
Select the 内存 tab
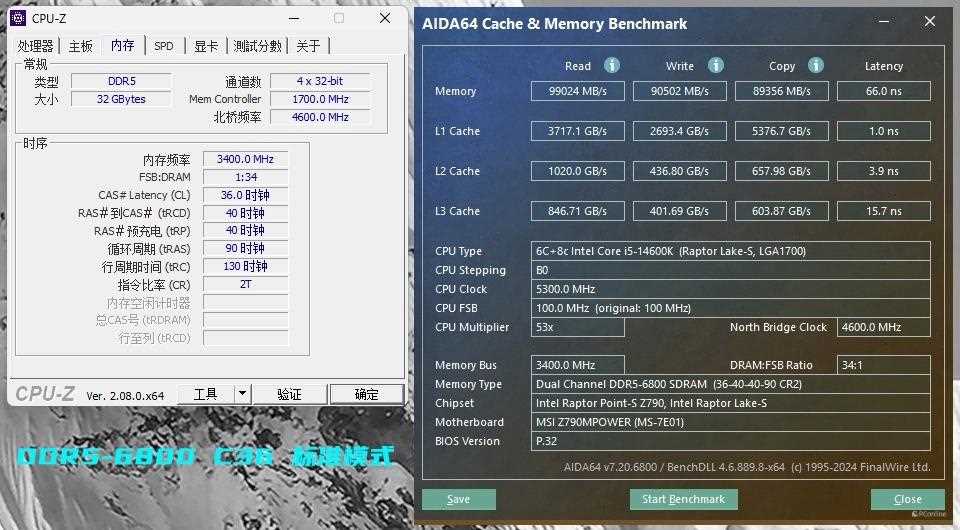coord(122,45)
